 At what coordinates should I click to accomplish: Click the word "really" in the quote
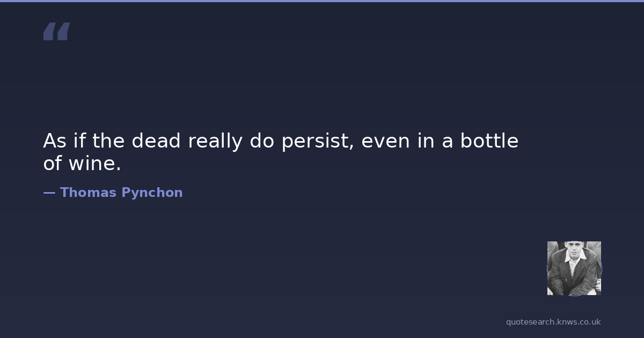tap(215, 141)
